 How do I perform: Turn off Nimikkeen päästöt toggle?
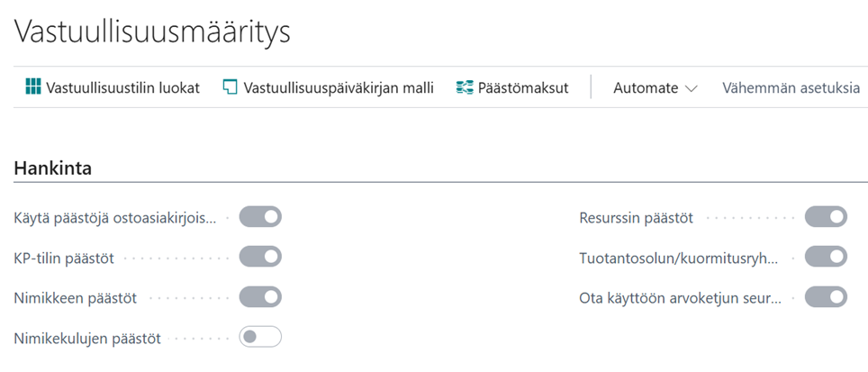coord(260,296)
